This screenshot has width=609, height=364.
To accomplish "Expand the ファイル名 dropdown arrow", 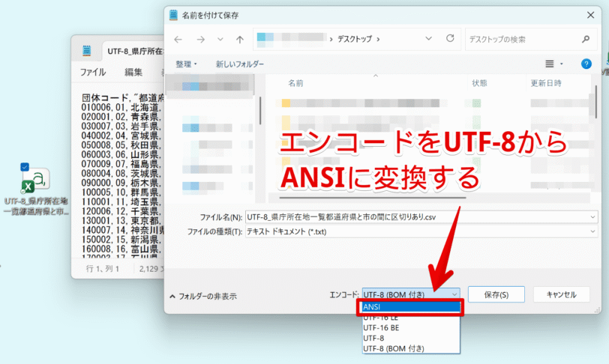I will 593,217.
